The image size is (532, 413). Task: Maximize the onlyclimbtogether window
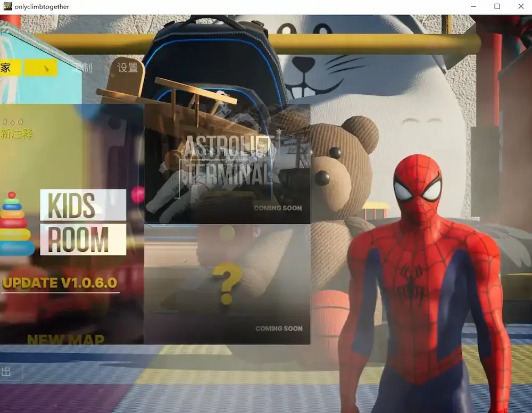click(x=497, y=7)
